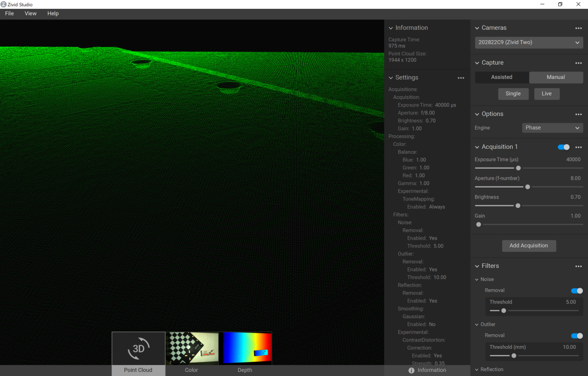
Task: Open the Capture section three-dot menu
Action: click(578, 63)
